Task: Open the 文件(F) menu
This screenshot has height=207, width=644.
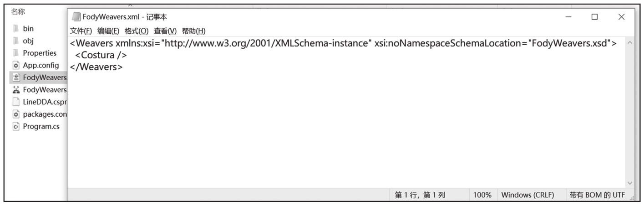Action: [81, 31]
